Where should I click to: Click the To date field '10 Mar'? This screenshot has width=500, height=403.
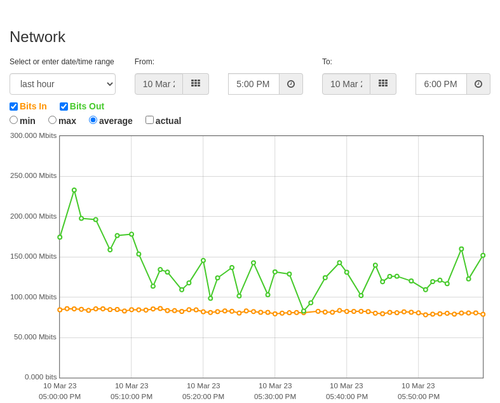tap(346, 84)
